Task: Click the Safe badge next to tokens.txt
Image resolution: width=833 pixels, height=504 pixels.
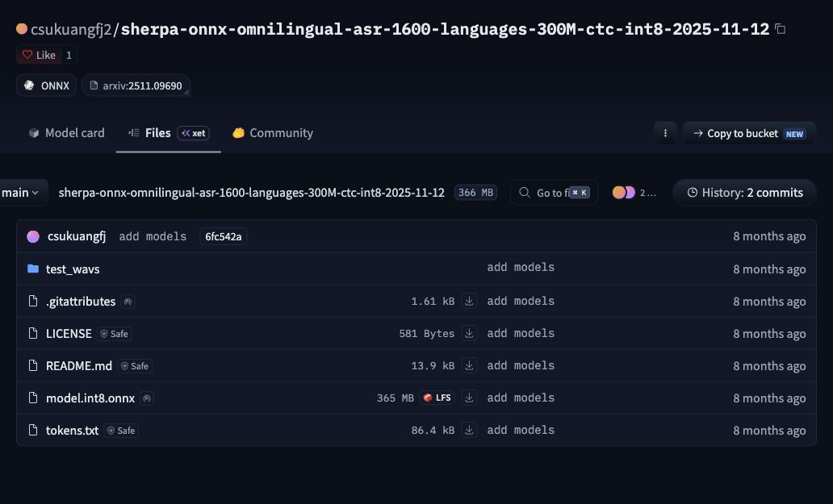Action: (x=121, y=431)
